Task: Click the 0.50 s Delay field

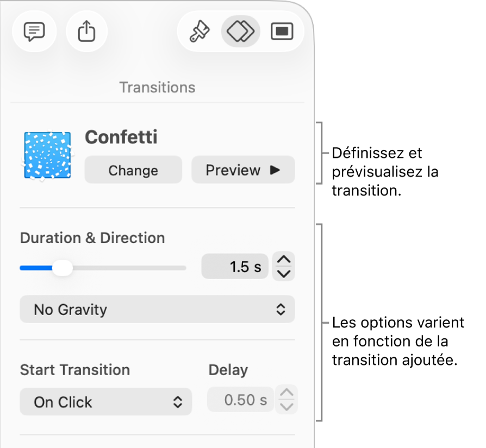Action: point(240,401)
